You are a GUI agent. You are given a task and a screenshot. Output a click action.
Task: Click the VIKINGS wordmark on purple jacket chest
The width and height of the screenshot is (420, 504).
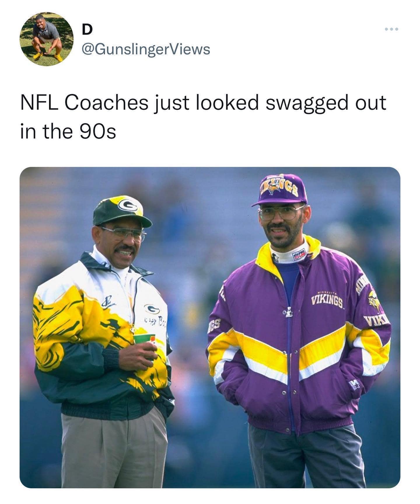tap(328, 301)
